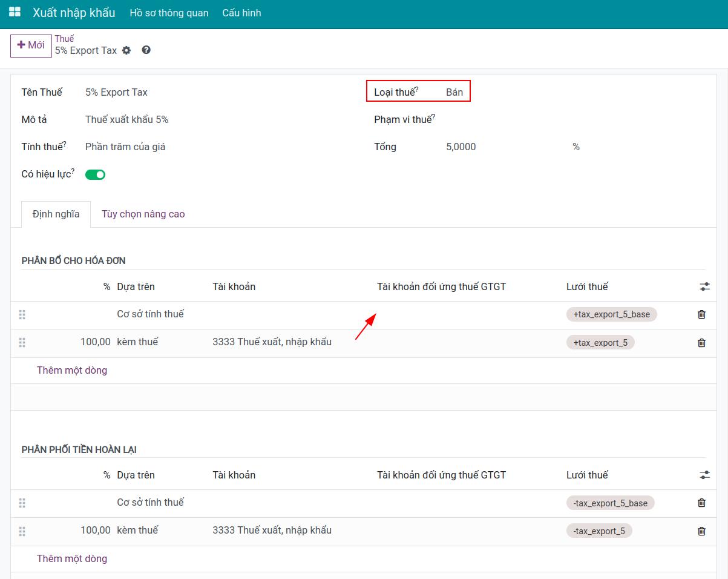This screenshot has height=579, width=728.
Task: Delete the +tax_export_5_base invoice line
Action: pos(701,314)
